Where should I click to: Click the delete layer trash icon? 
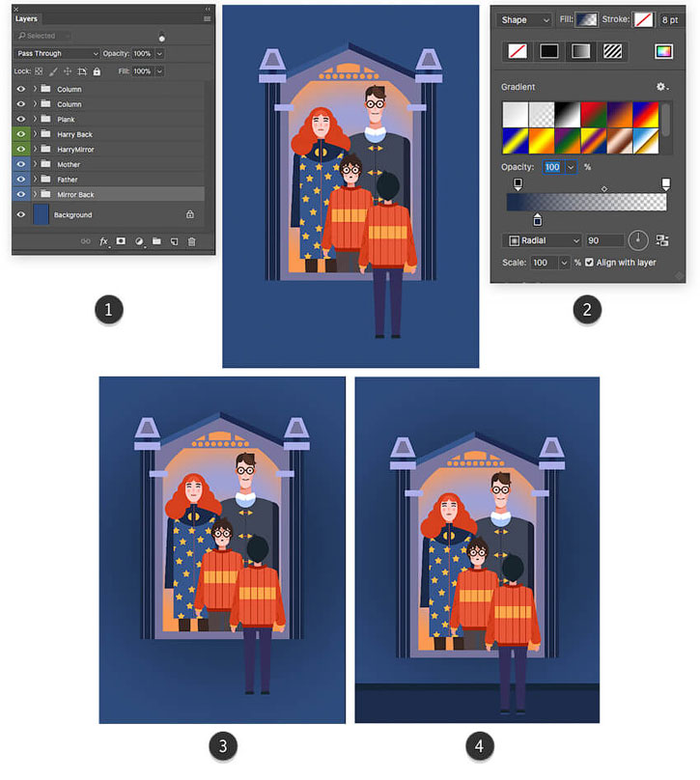(x=191, y=241)
